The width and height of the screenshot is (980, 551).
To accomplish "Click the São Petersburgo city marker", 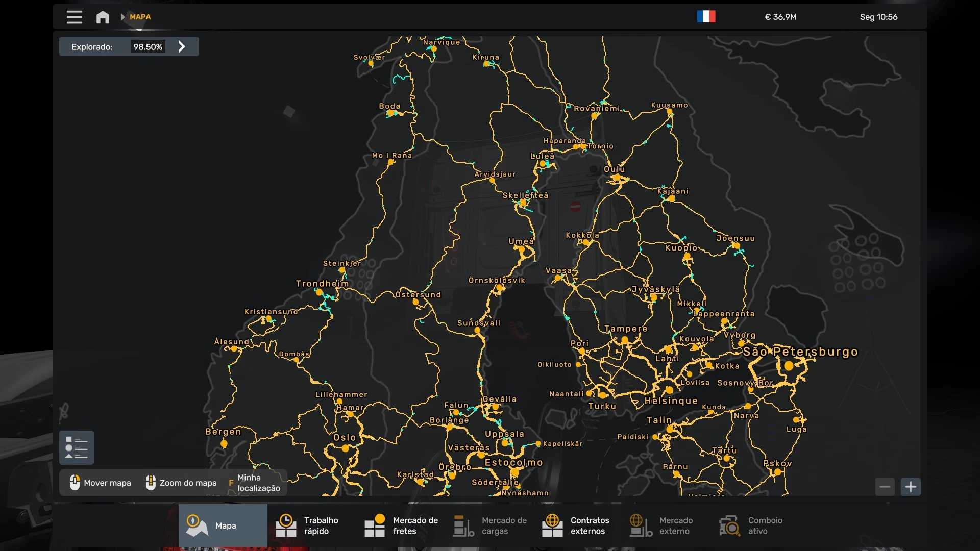I will tap(789, 365).
